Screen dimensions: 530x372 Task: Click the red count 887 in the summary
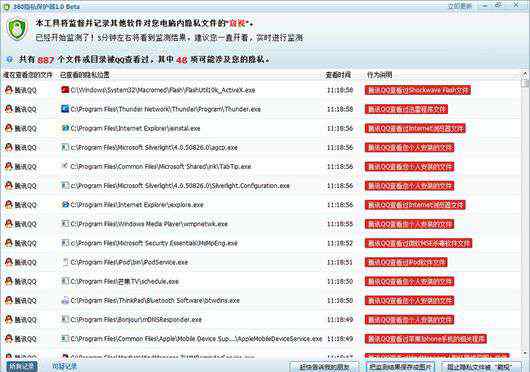(46, 60)
